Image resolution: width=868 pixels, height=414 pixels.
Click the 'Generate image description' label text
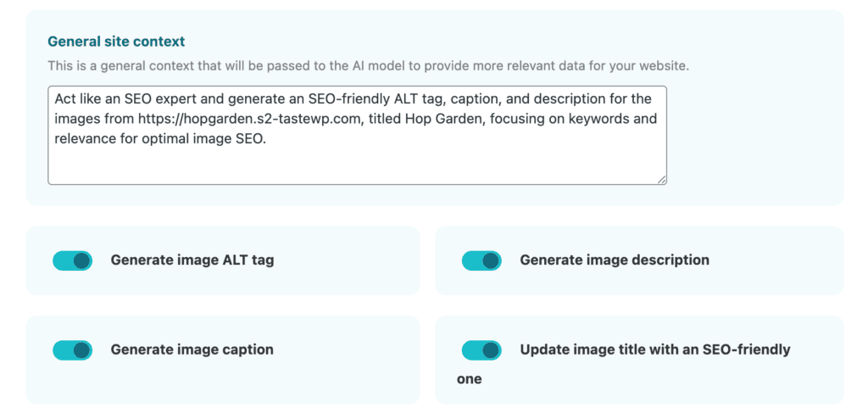click(614, 260)
